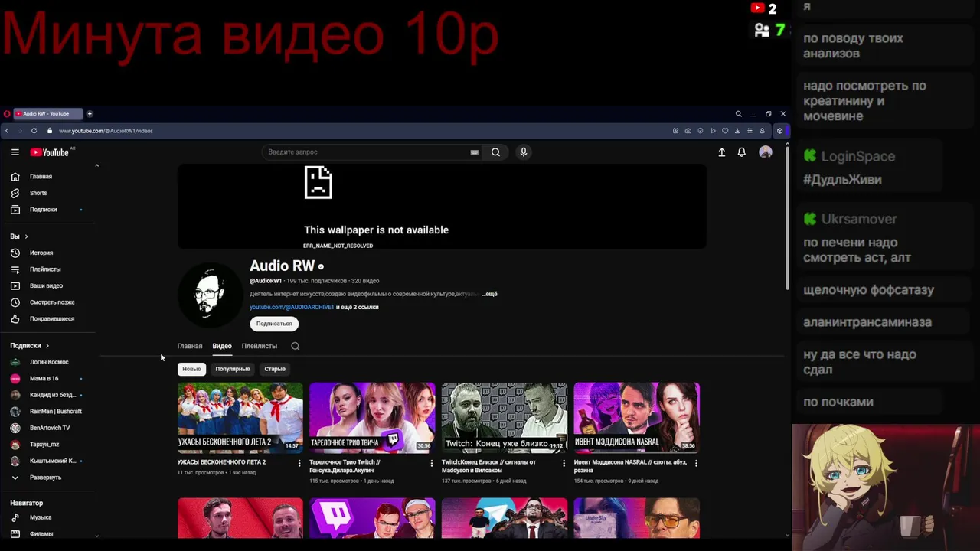Screen dimensions: 980x551
Task: Go back with the browser back arrow
Action: (7, 131)
